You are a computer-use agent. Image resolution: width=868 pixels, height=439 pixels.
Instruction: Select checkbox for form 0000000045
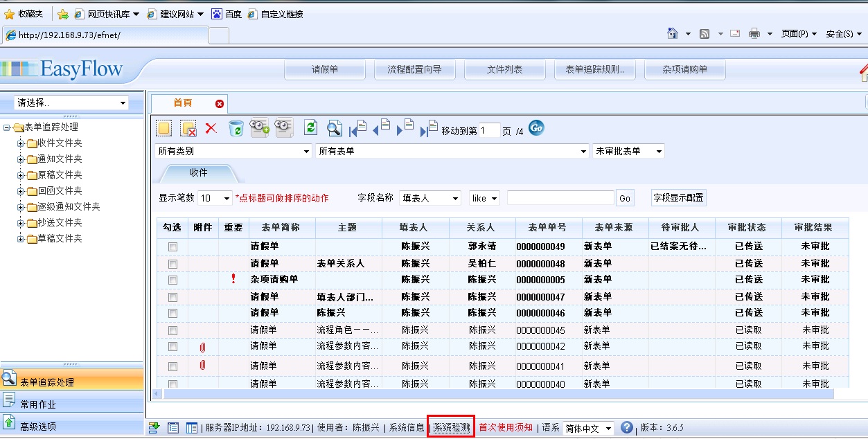click(172, 330)
